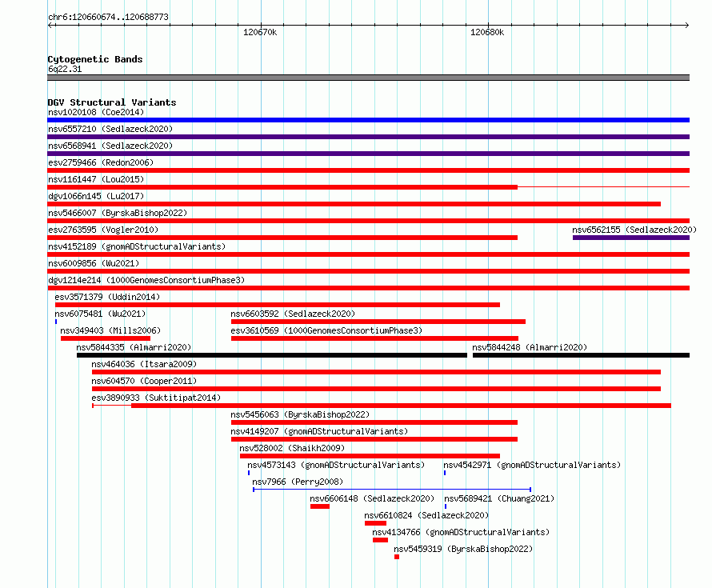
Task: Click dgv1066n145 (Lu2017) variant label
Action: 96,196
